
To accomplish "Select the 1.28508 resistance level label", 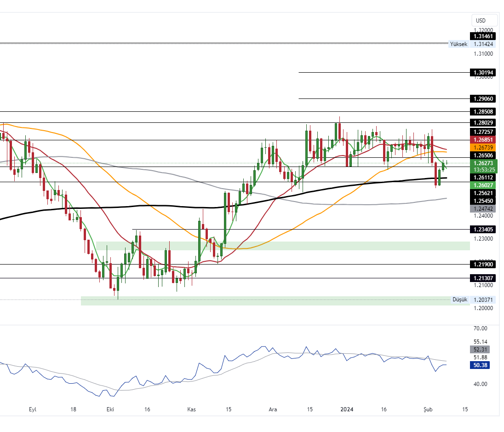I will [x=483, y=112].
